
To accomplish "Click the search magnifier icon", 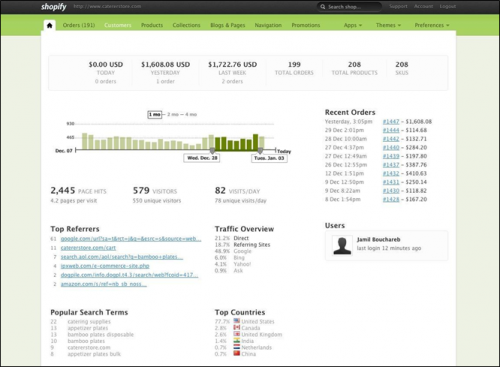I will pyautogui.click(x=323, y=7).
